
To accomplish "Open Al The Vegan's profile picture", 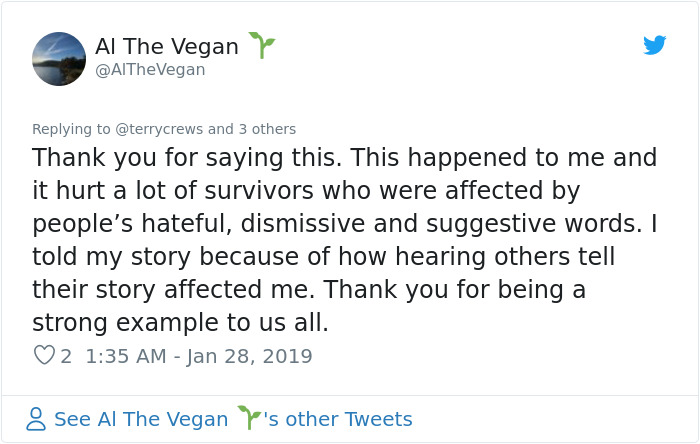I will click(x=59, y=58).
